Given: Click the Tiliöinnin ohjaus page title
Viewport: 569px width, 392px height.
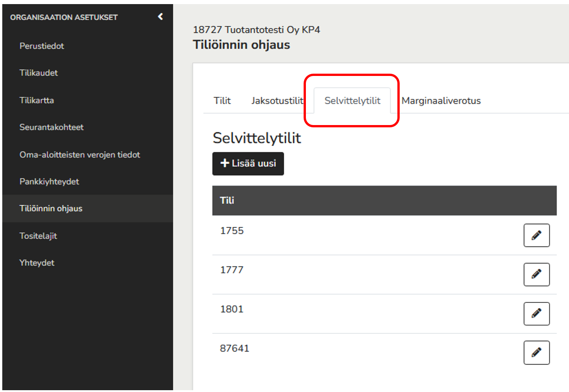Looking at the screenshot, I should [241, 45].
